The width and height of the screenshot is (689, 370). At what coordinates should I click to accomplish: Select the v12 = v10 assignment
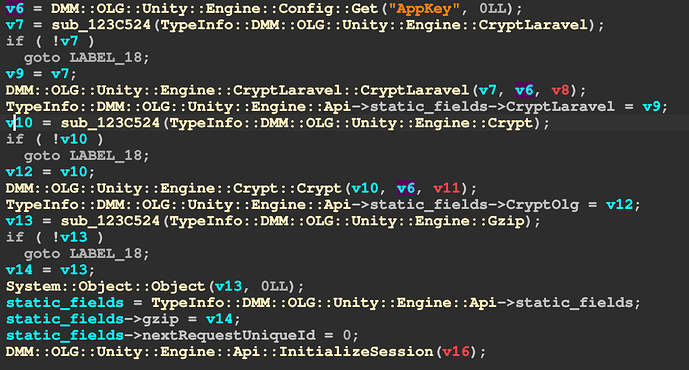pos(50,172)
